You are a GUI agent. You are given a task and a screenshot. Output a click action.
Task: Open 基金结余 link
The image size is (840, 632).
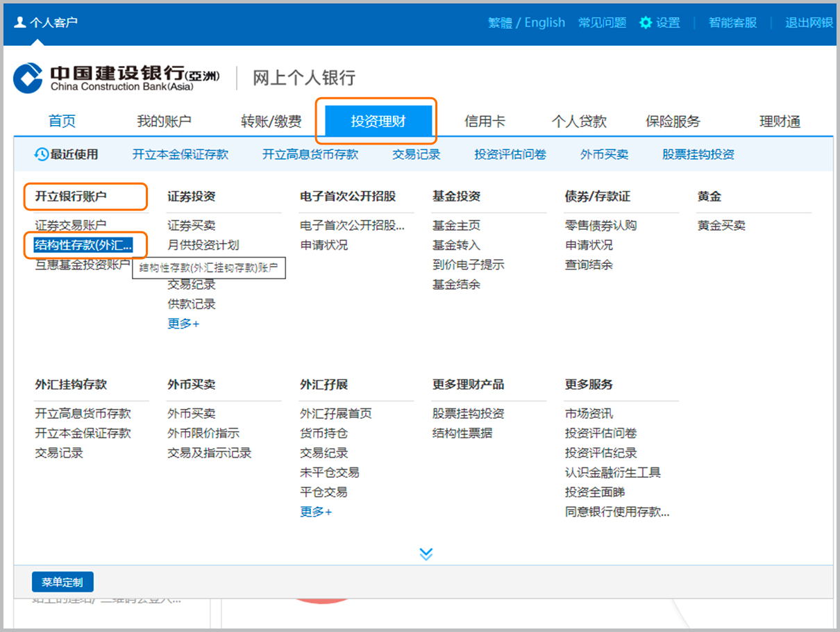456,285
